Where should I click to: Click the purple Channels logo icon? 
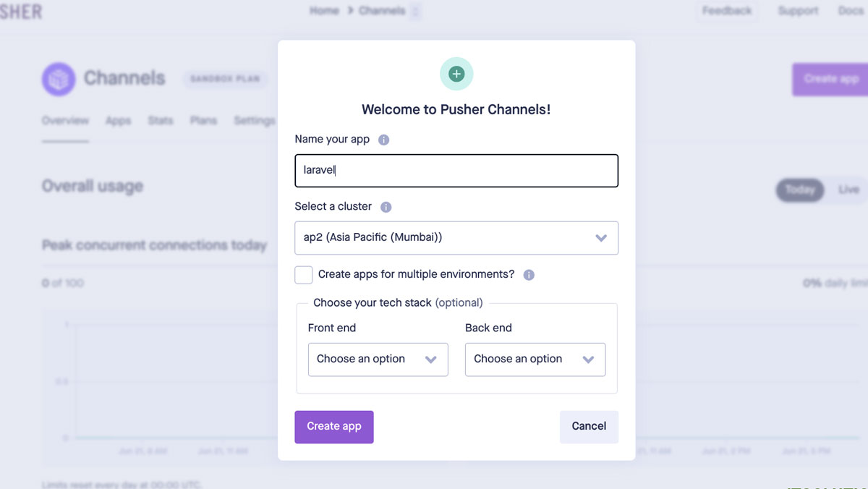[x=59, y=79]
